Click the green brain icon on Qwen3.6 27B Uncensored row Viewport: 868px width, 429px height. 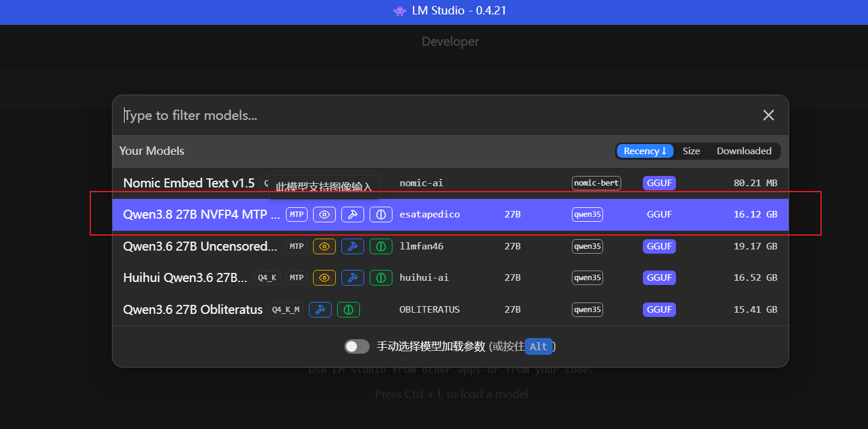coord(381,246)
